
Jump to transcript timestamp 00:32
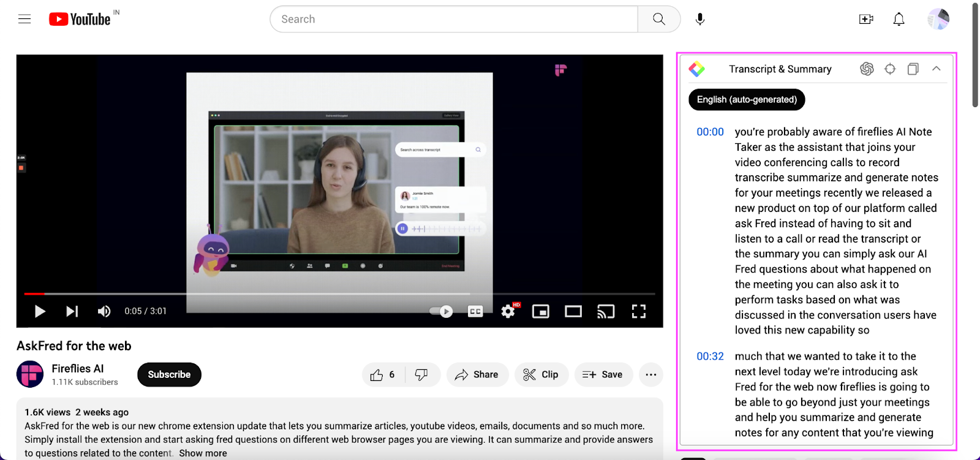pos(710,356)
